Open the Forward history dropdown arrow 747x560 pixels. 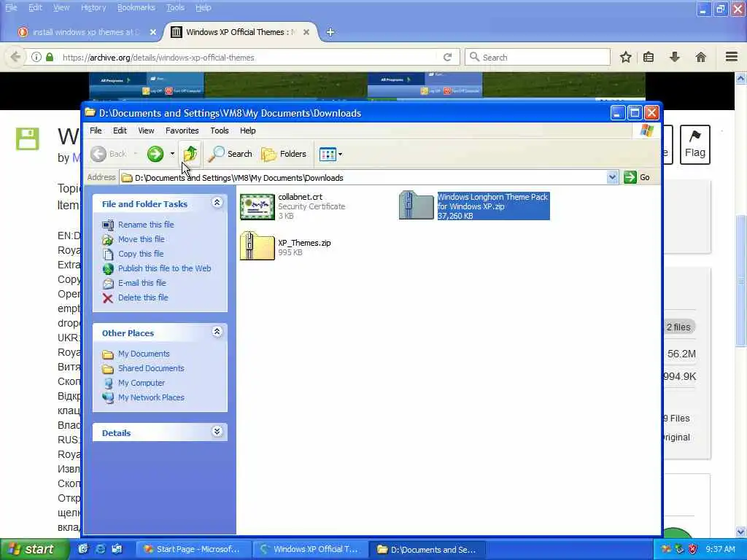click(x=172, y=154)
